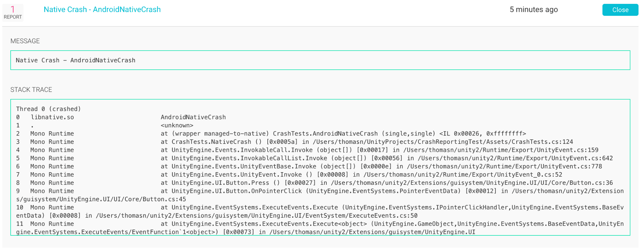Viewport: 644px width, 248px height.
Task: Click the 1 REPORT count badge
Action: (x=13, y=13)
